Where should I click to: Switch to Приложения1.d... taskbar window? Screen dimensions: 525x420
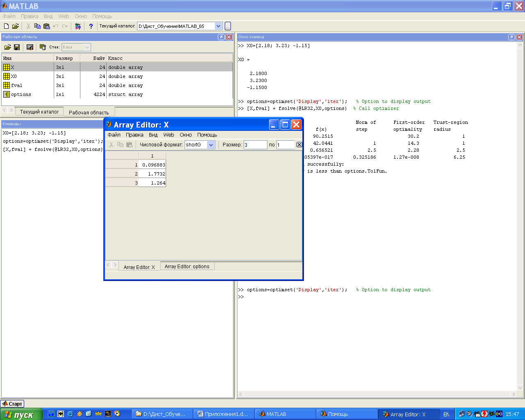224,414
